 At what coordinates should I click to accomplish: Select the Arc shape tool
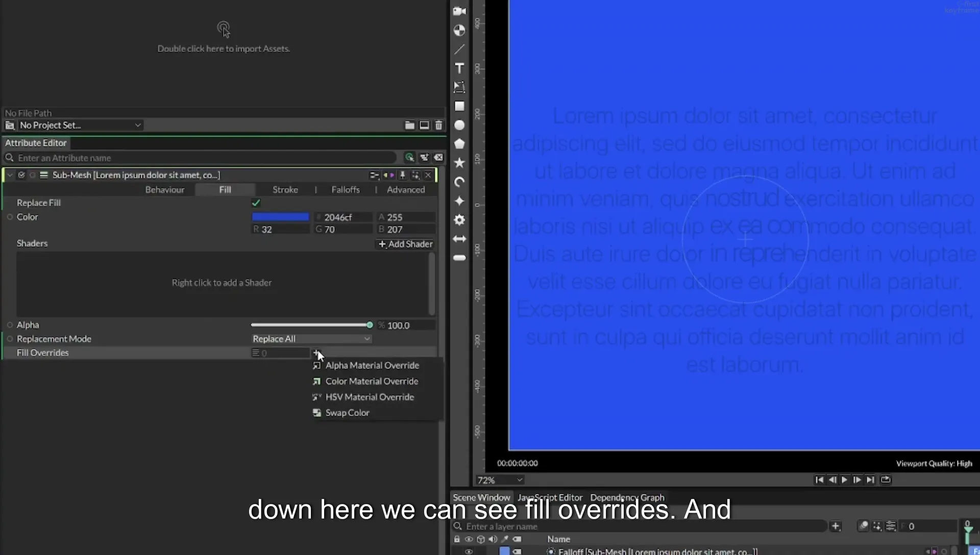pos(459,182)
